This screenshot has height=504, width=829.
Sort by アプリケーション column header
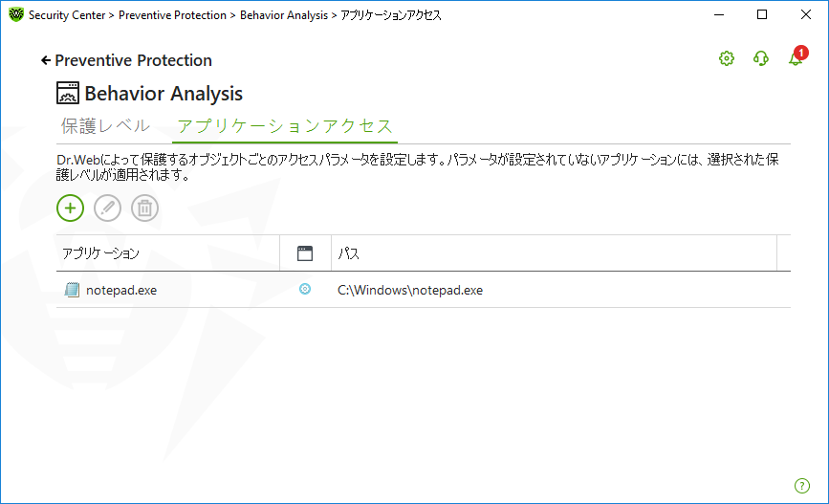tap(167, 253)
